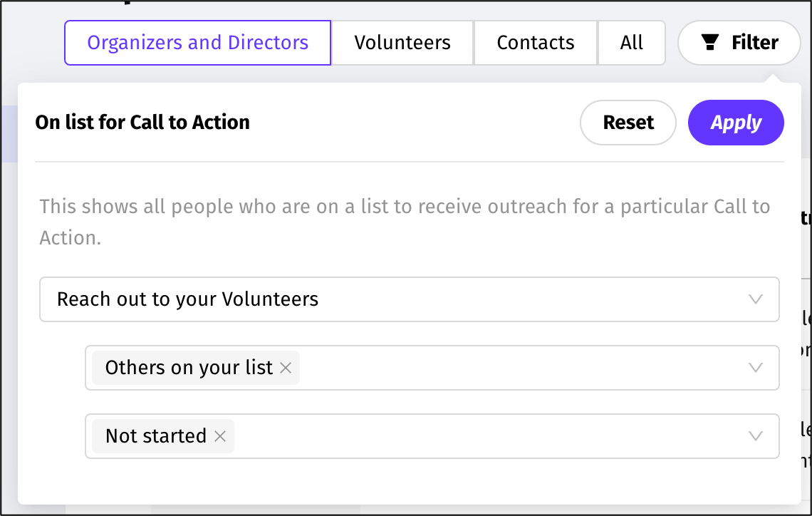Click empty area of "Not started" status field
Screen dimensions: 812x516
(x=484, y=436)
